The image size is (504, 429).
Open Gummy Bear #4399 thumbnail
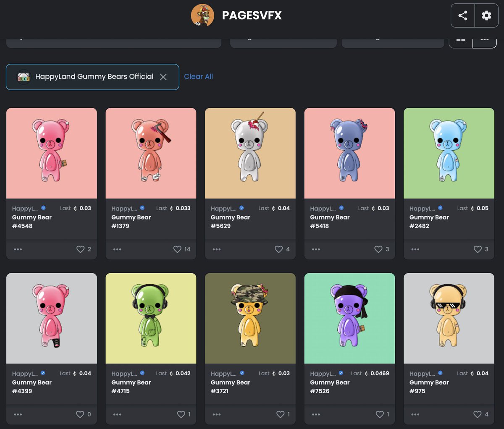(52, 318)
